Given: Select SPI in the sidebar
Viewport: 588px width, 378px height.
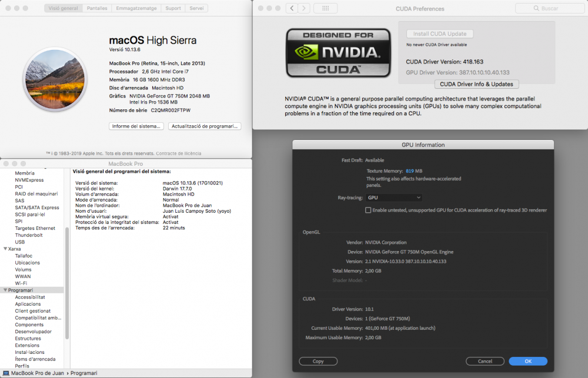Looking at the screenshot, I should [x=19, y=221].
